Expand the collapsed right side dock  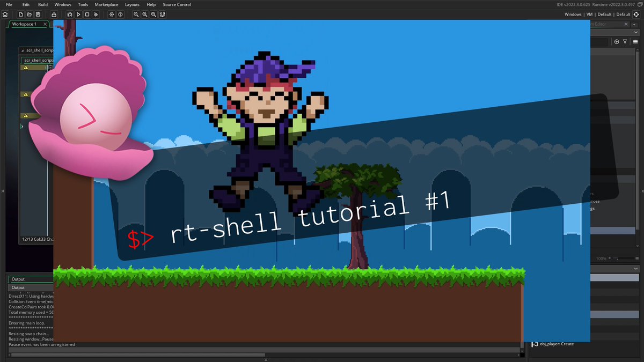pyautogui.click(x=641, y=190)
